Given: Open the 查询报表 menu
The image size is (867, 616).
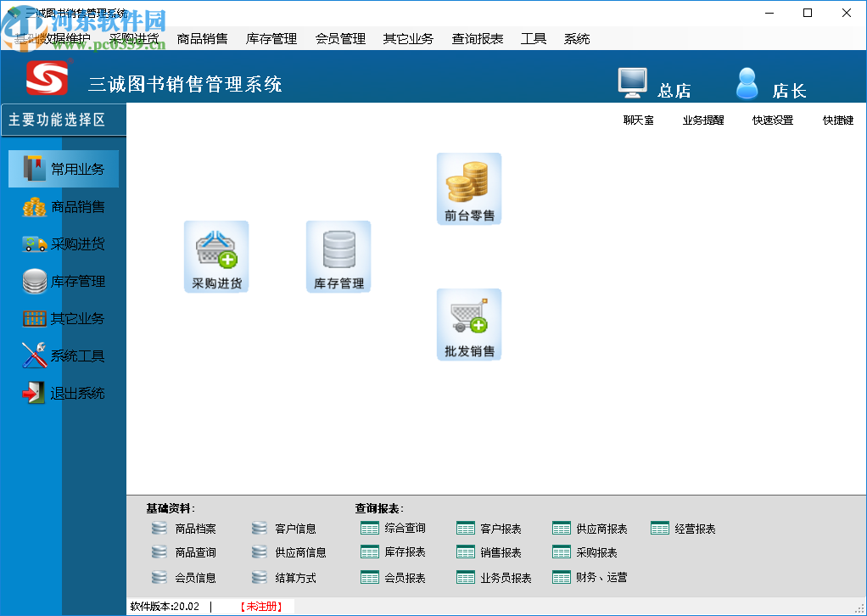Looking at the screenshot, I should point(477,38).
